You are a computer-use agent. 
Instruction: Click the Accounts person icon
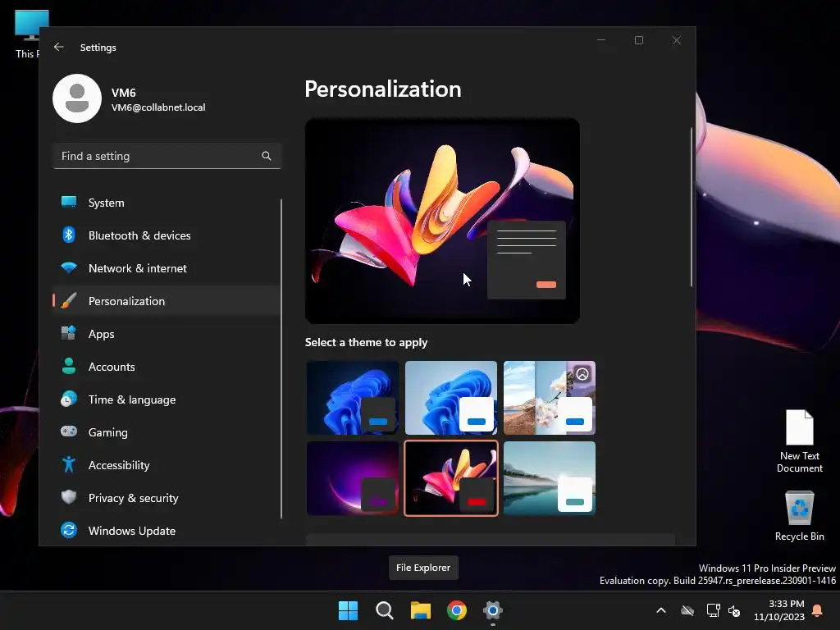click(x=69, y=366)
